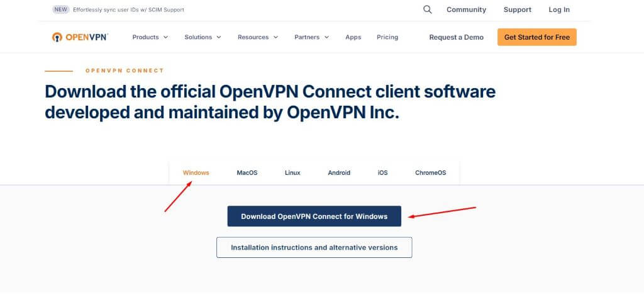Image resolution: width=644 pixels, height=307 pixels.
Task: Expand the Products dropdown menu
Action: (150, 37)
